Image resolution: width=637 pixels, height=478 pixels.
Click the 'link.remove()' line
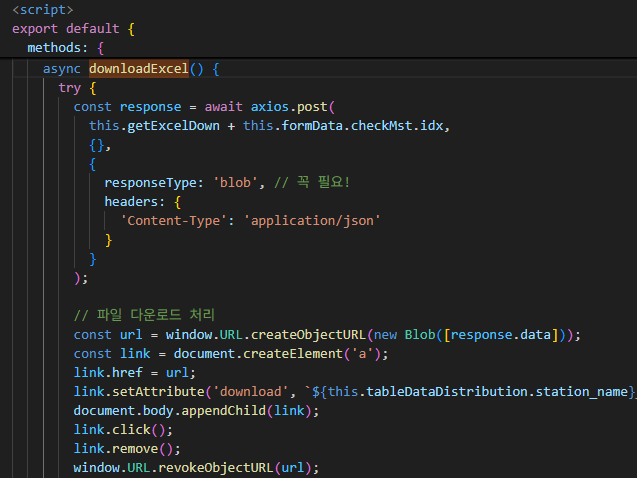127,449
